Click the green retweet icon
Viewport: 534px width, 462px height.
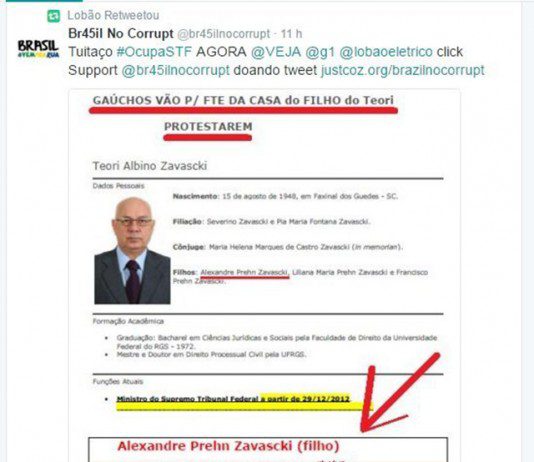(53, 16)
